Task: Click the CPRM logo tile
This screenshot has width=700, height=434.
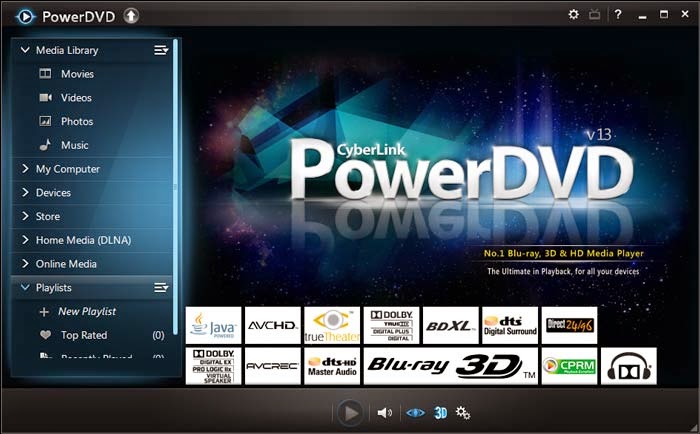Action: click(x=569, y=366)
